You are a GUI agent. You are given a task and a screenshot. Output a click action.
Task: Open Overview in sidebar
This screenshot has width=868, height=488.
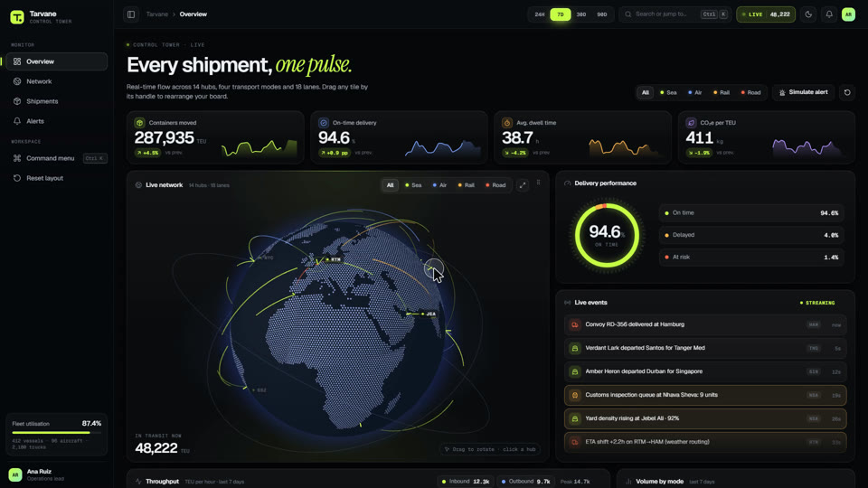coord(56,61)
